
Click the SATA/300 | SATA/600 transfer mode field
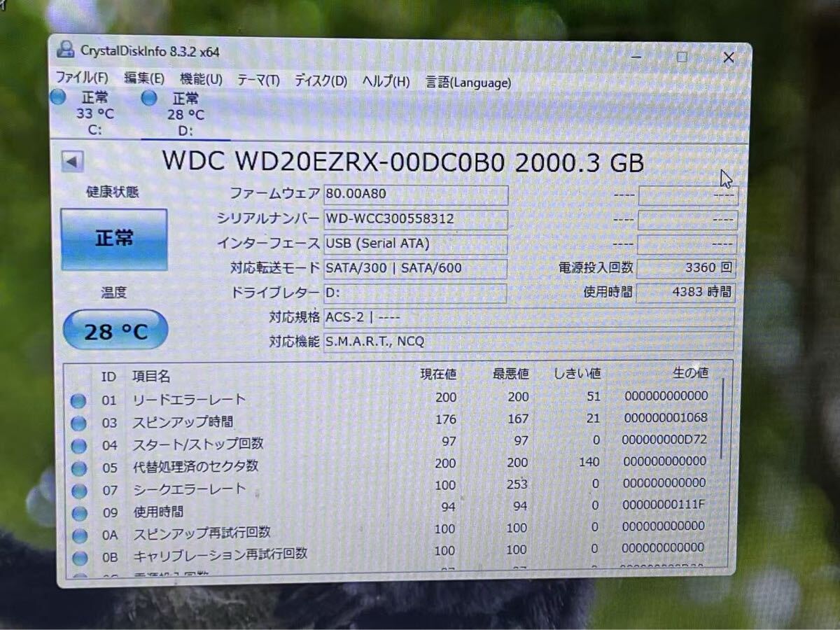click(x=416, y=268)
